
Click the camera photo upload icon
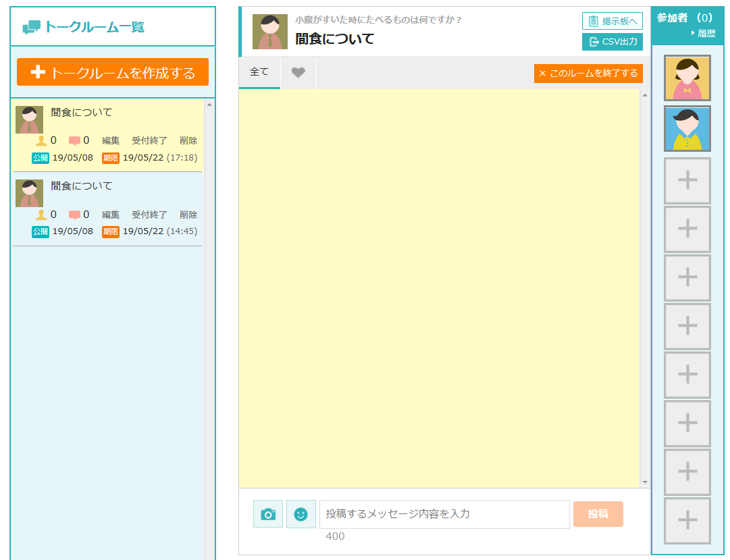pyautogui.click(x=268, y=514)
